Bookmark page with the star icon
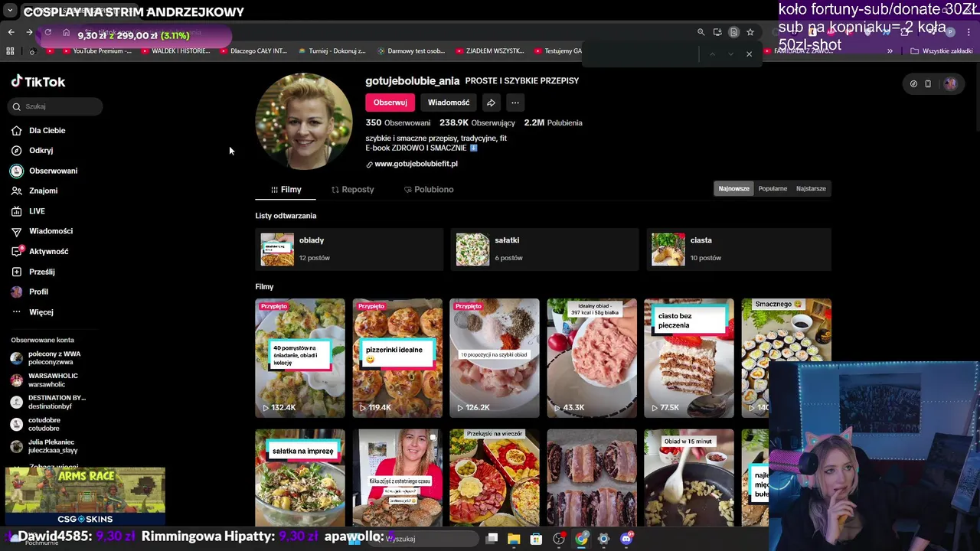The height and width of the screenshot is (551, 980). (x=750, y=32)
